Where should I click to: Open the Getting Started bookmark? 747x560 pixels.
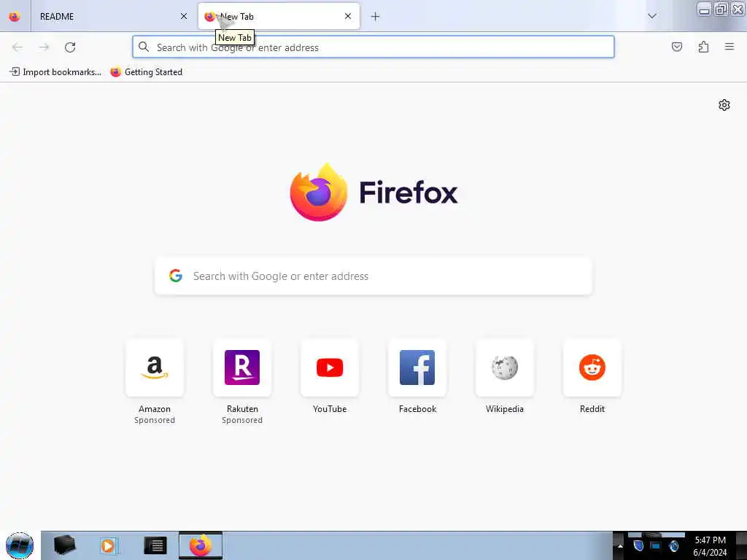pos(147,72)
